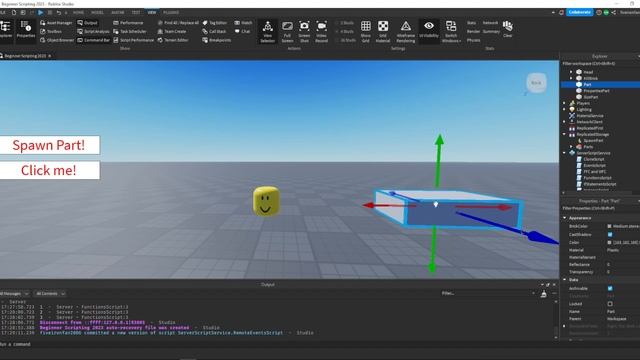640x360 pixels.
Task: Switch to the TEST ribbon tab
Action: tap(136, 12)
